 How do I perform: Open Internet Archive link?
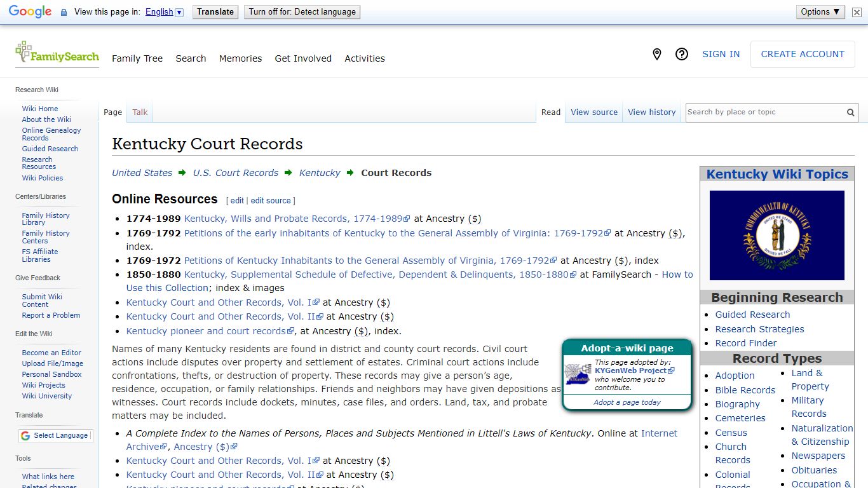402,440
